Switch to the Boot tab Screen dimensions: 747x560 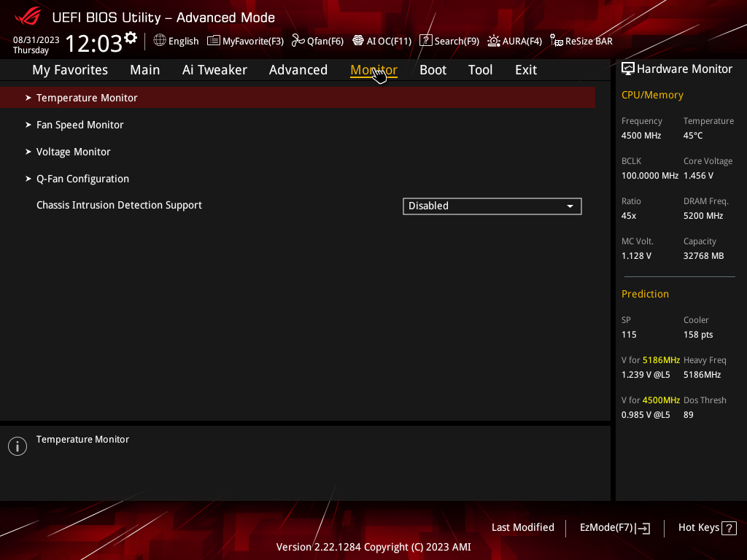pyautogui.click(x=433, y=70)
